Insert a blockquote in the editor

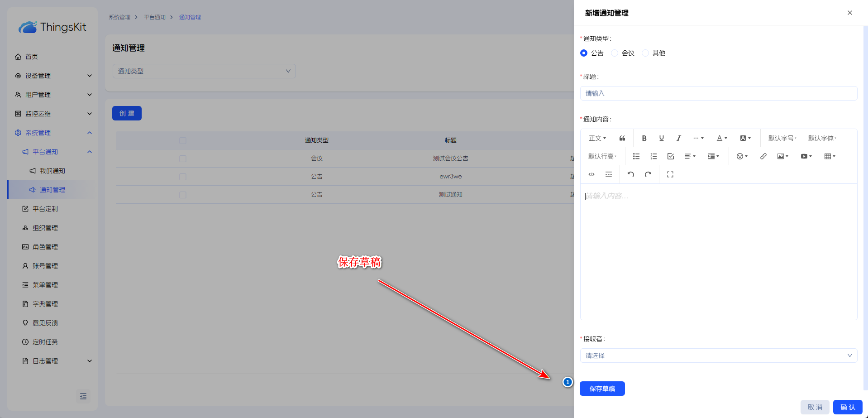(622, 138)
